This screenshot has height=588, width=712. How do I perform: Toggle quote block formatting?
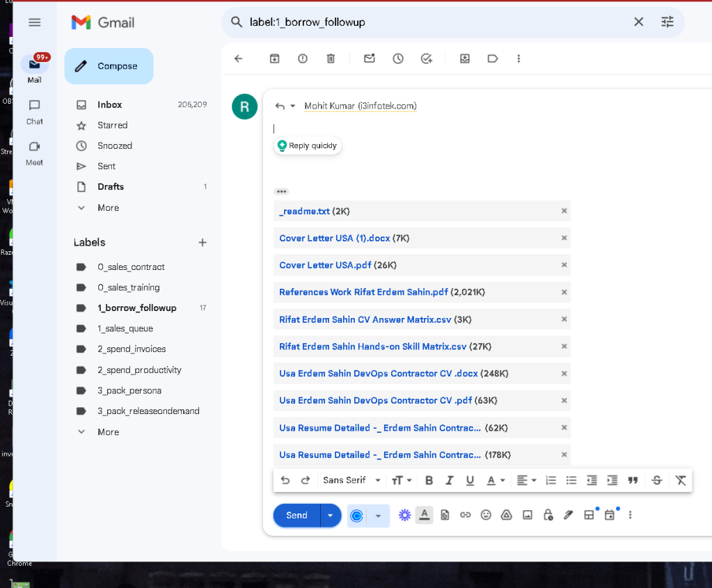click(x=633, y=480)
